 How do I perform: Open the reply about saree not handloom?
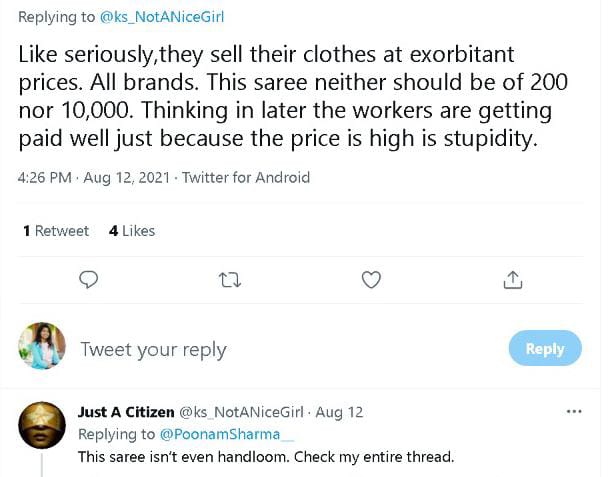coord(266,457)
